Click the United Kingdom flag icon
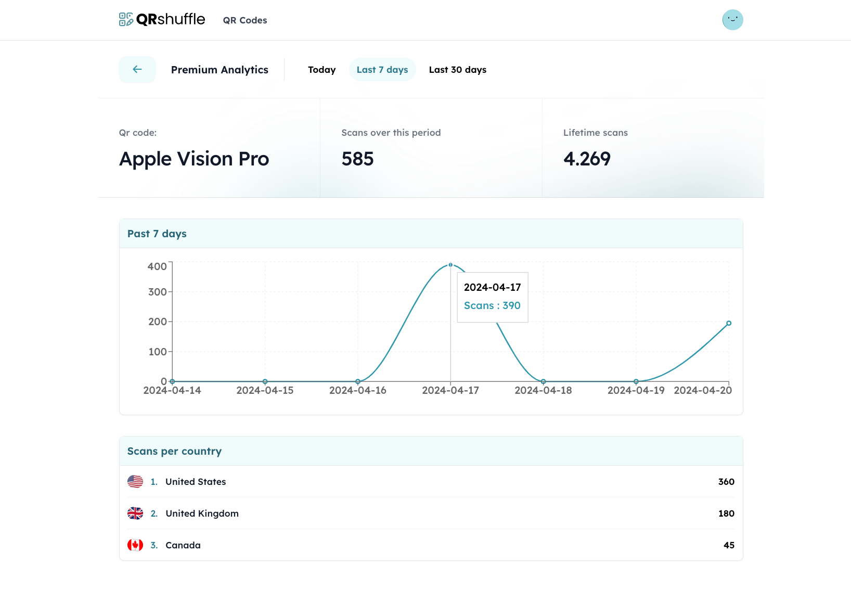The height and width of the screenshot is (616, 851). pyautogui.click(x=135, y=514)
